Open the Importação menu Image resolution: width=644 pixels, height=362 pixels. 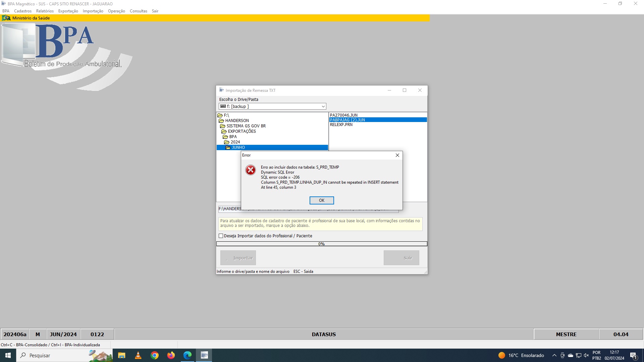(x=93, y=11)
